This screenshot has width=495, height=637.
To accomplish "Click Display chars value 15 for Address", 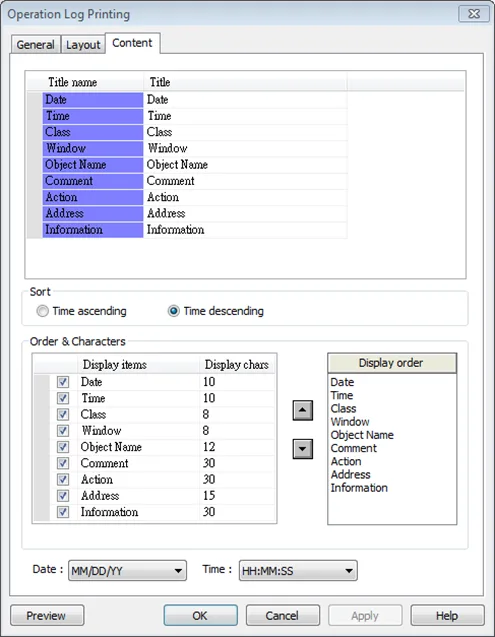I will click(237, 496).
